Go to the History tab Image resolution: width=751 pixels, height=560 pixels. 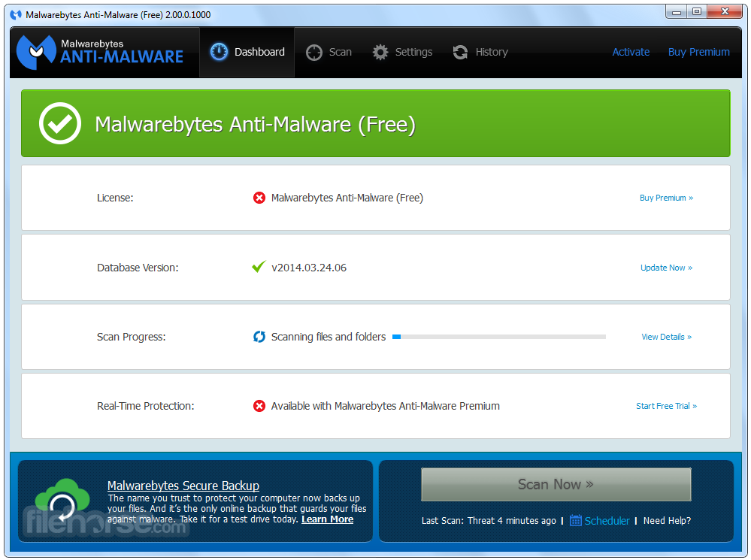pos(480,52)
